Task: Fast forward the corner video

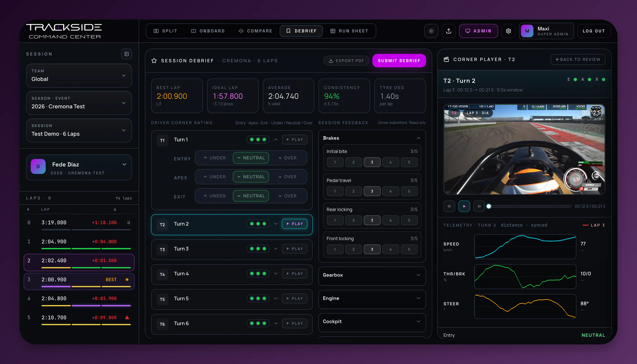Action: [479, 206]
